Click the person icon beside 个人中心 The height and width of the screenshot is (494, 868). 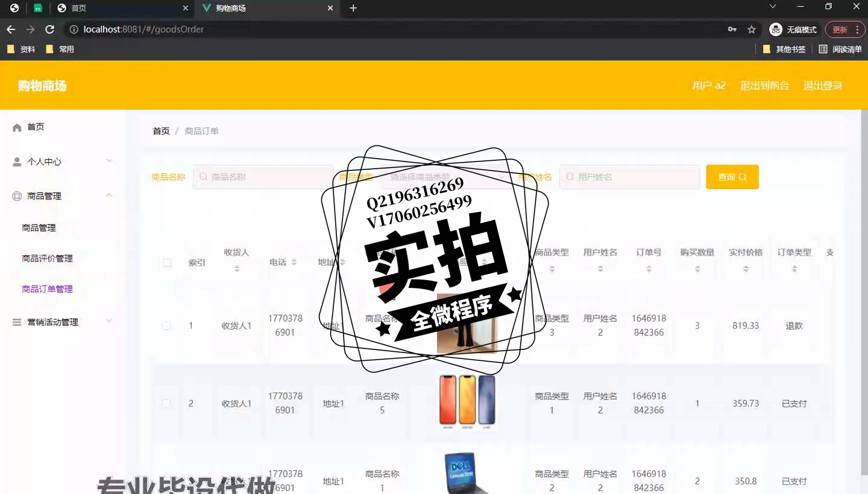point(17,162)
